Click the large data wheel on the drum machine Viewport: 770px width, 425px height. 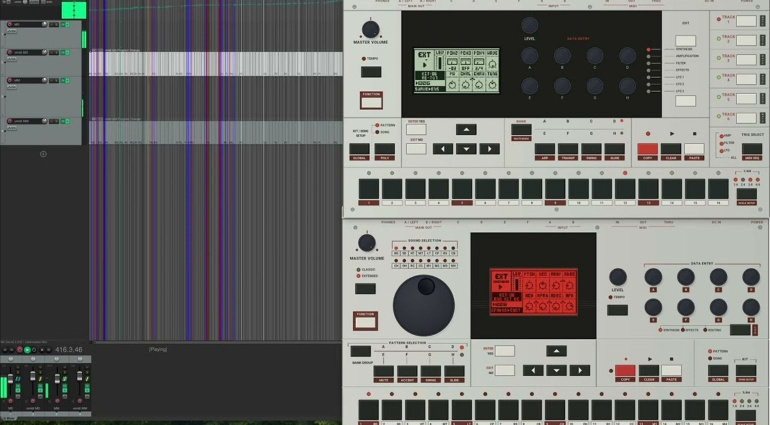pos(424,306)
